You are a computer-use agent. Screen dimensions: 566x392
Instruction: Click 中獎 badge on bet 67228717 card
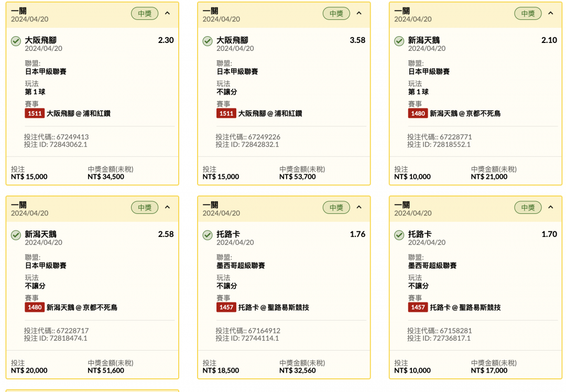[x=145, y=207]
